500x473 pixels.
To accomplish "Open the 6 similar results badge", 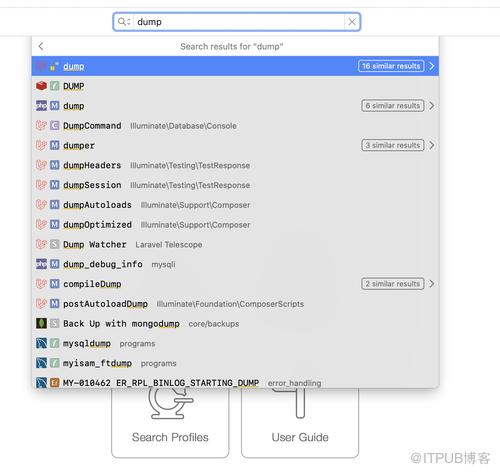I will (393, 106).
